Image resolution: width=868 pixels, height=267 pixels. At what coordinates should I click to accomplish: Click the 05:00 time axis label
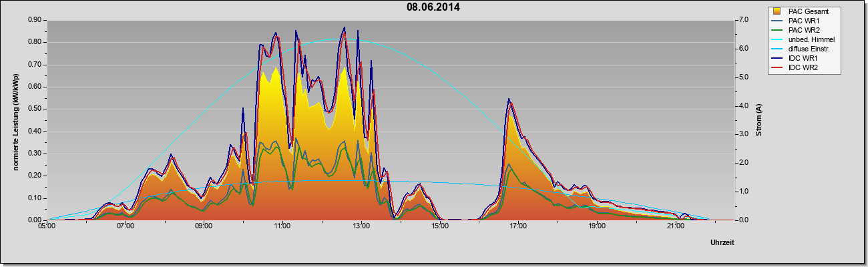pyautogui.click(x=47, y=226)
